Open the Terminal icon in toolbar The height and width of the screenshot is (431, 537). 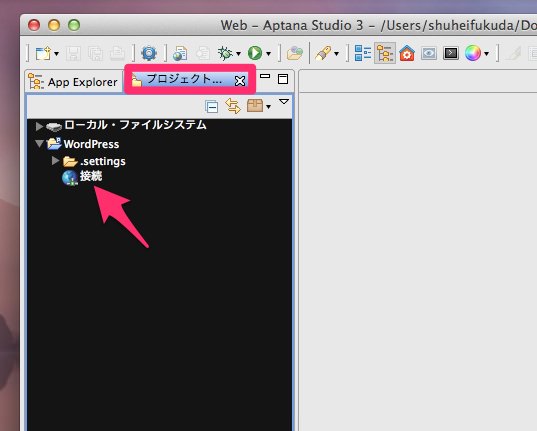[451, 53]
